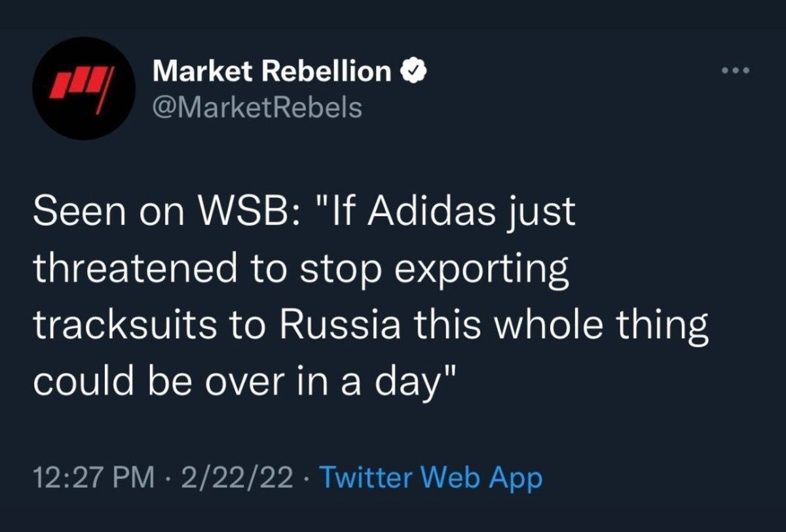
Task: Open the three-dot more options menu
Action: tap(734, 70)
